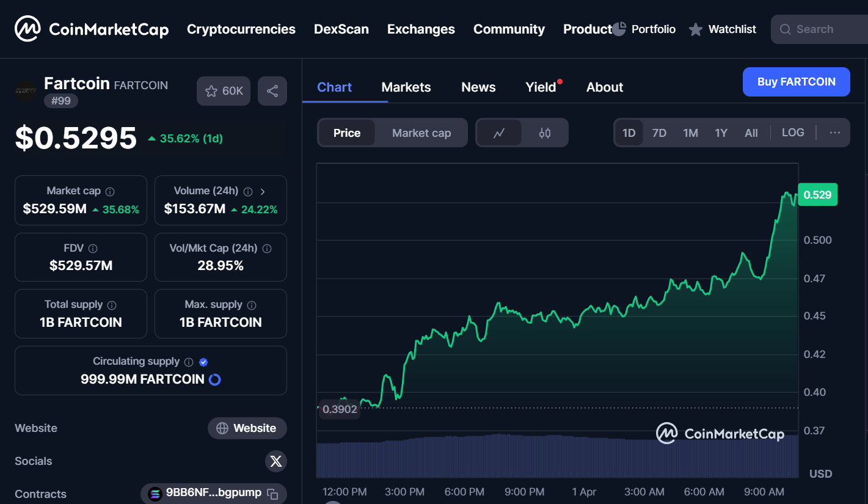The height and width of the screenshot is (504, 868).
Task: Visit the Fartcoin website
Action: pyautogui.click(x=247, y=428)
